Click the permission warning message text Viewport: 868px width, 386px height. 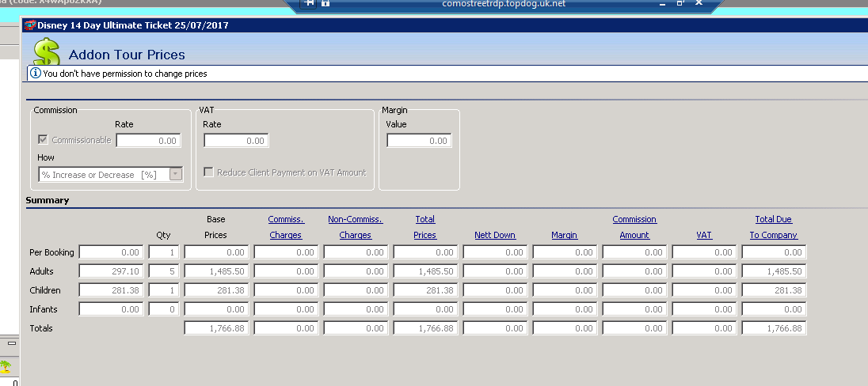pyautogui.click(x=125, y=73)
